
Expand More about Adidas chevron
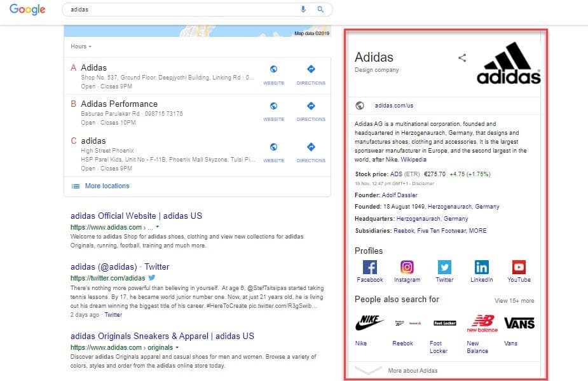coord(368,370)
